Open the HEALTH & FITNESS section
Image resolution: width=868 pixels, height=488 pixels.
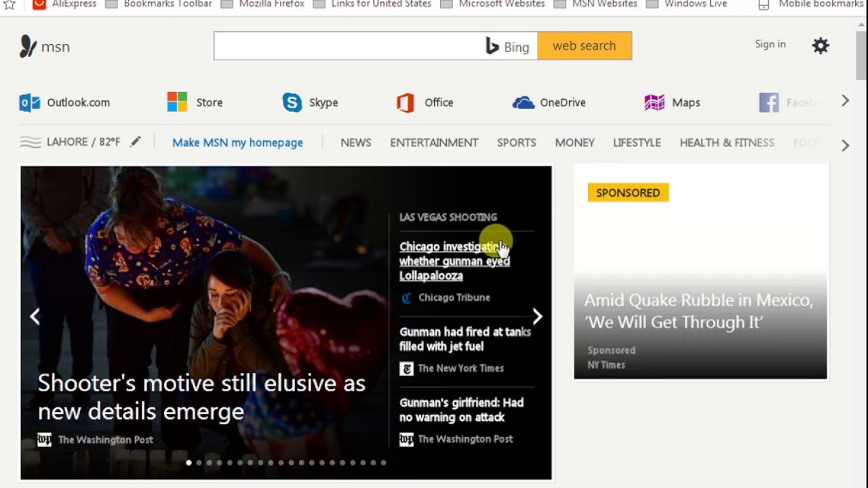tap(727, 142)
